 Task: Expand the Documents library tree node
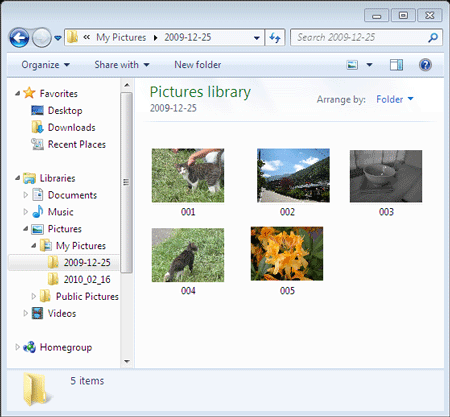(25, 195)
